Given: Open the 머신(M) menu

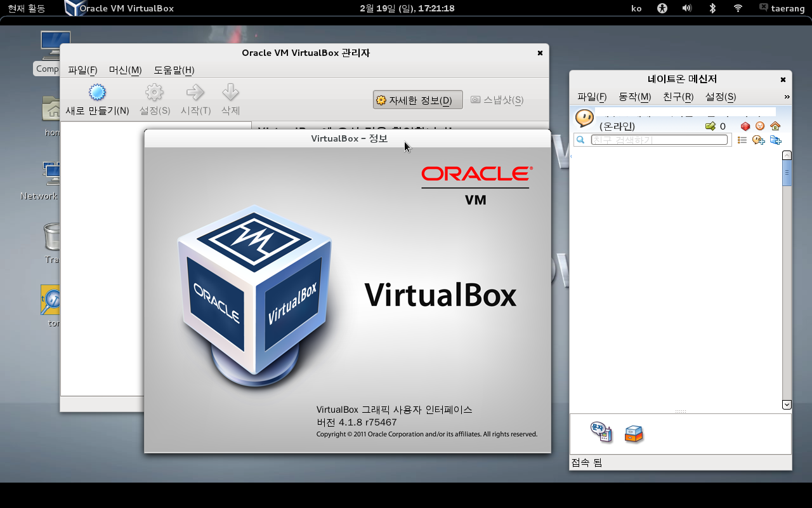Looking at the screenshot, I should click(125, 70).
